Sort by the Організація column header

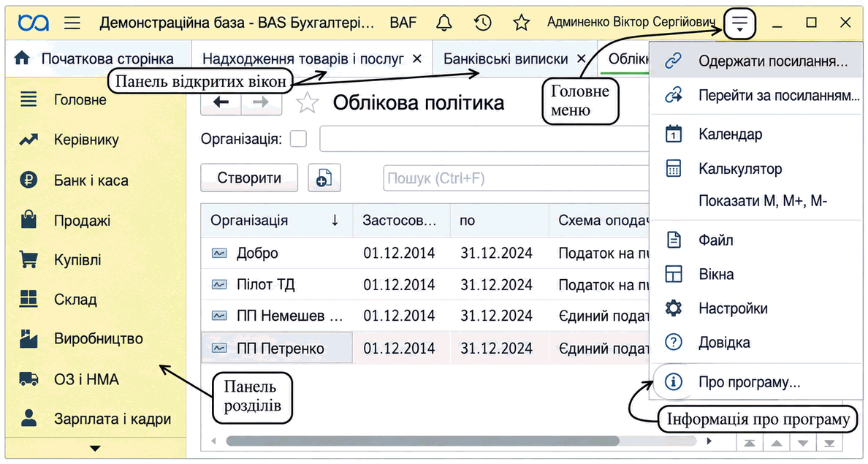277,221
